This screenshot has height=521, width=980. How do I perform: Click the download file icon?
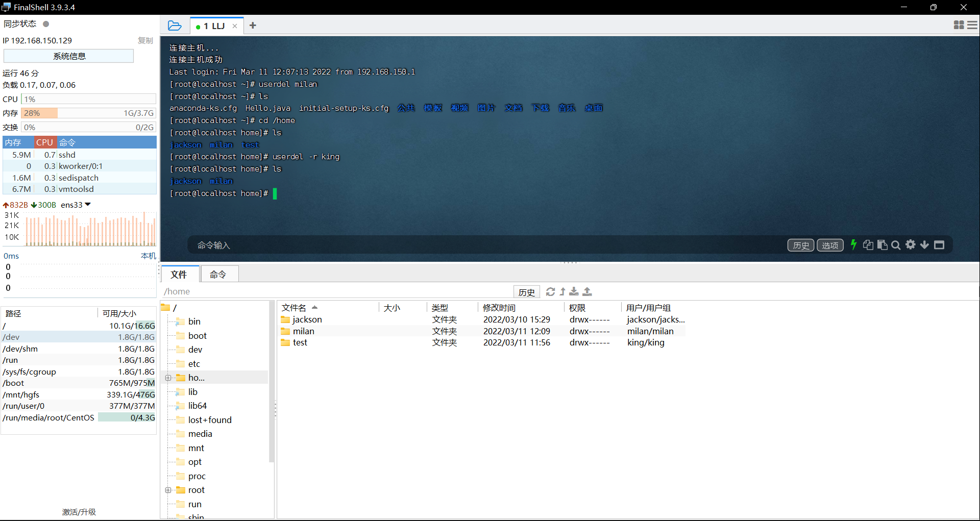[574, 291]
